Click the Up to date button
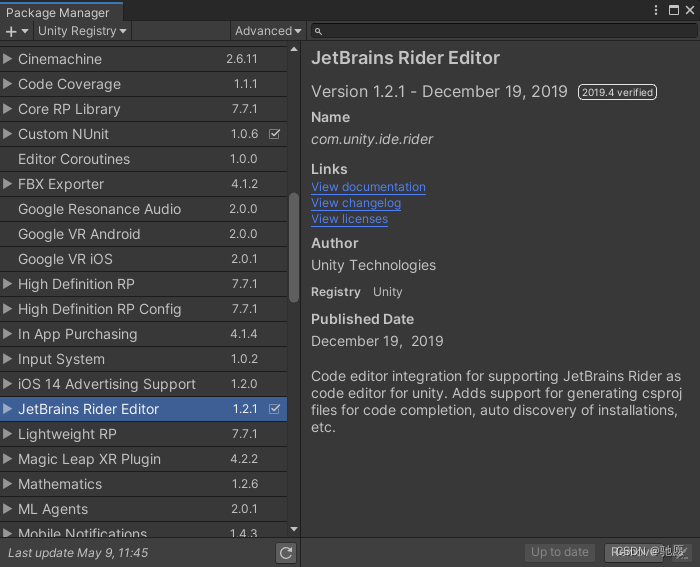Image resolution: width=700 pixels, height=567 pixels. tap(559, 552)
